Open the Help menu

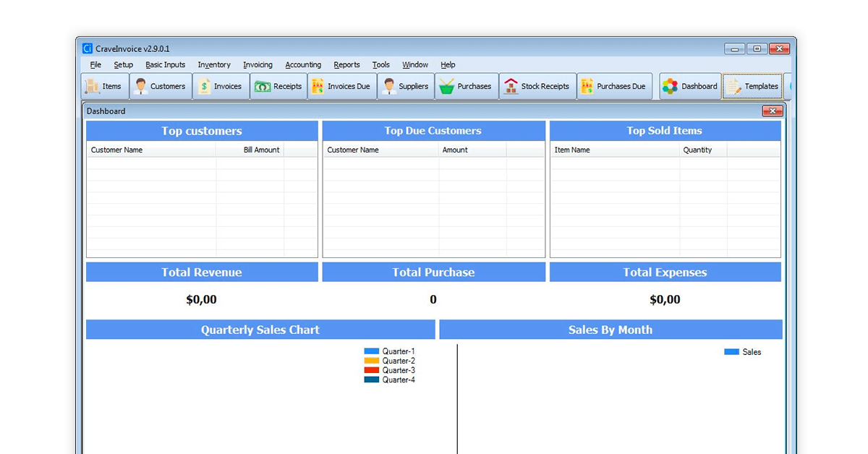click(x=448, y=65)
